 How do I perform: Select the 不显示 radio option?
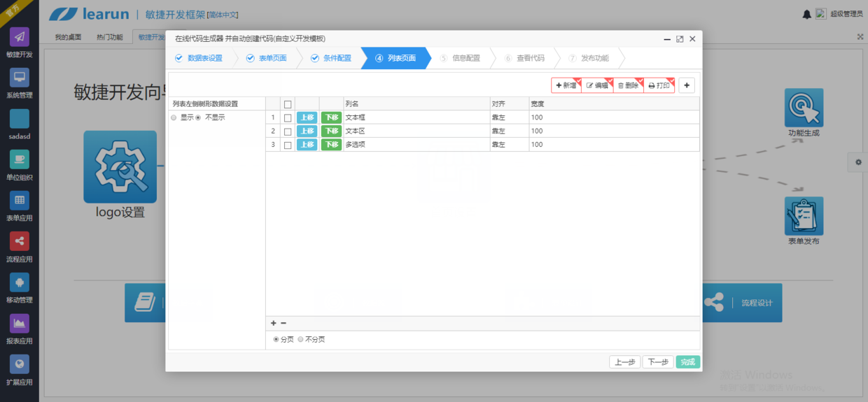click(x=198, y=117)
